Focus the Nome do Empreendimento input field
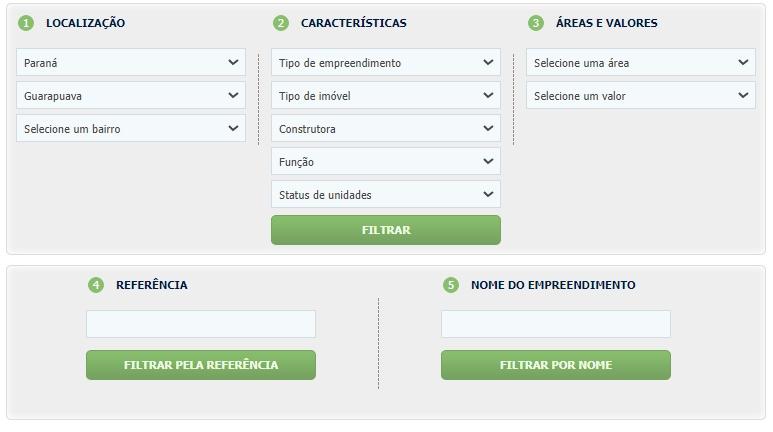 (x=556, y=324)
